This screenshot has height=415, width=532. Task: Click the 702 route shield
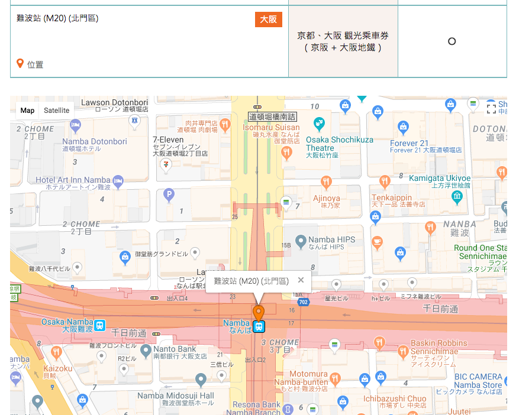303,302
